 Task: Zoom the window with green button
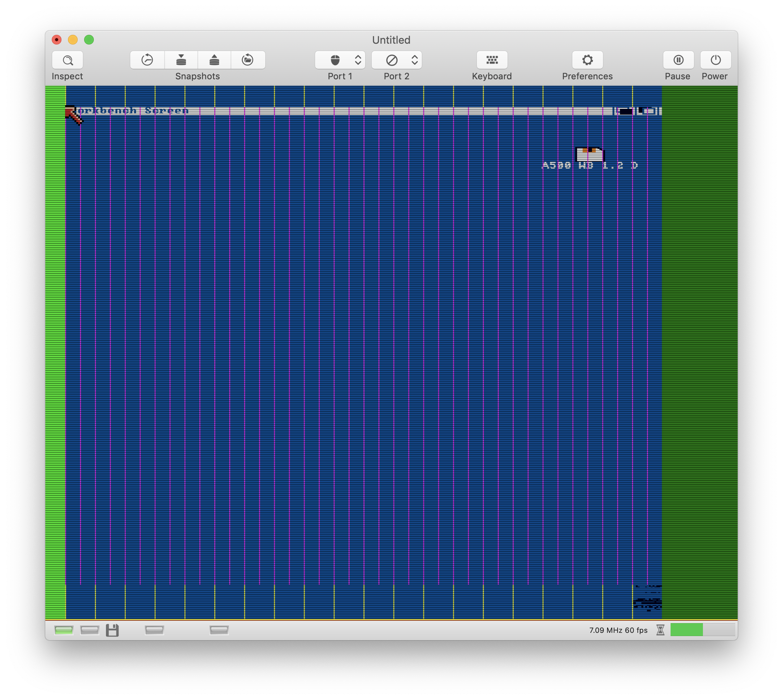(x=89, y=40)
